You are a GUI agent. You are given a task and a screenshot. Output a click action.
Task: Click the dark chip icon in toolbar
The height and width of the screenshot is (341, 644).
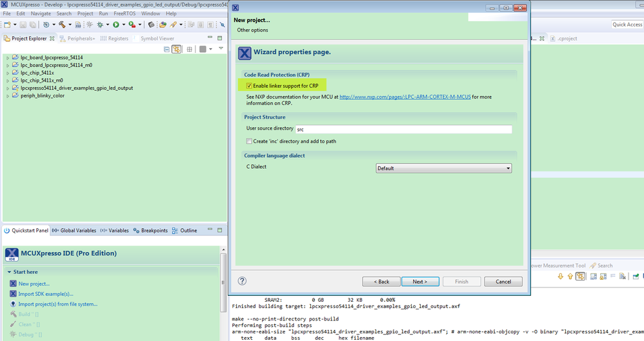tap(151, 24)
